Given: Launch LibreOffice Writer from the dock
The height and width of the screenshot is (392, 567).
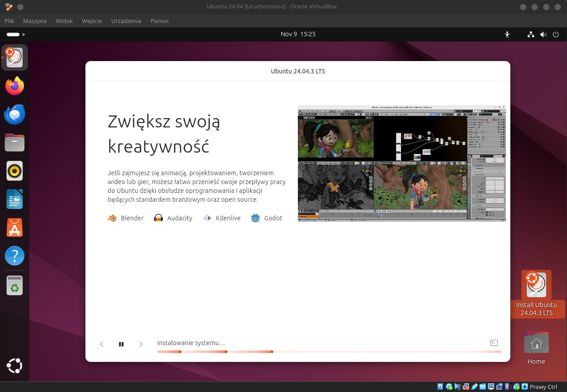Looking at the screenshot, I should click(x=15, y=199).
